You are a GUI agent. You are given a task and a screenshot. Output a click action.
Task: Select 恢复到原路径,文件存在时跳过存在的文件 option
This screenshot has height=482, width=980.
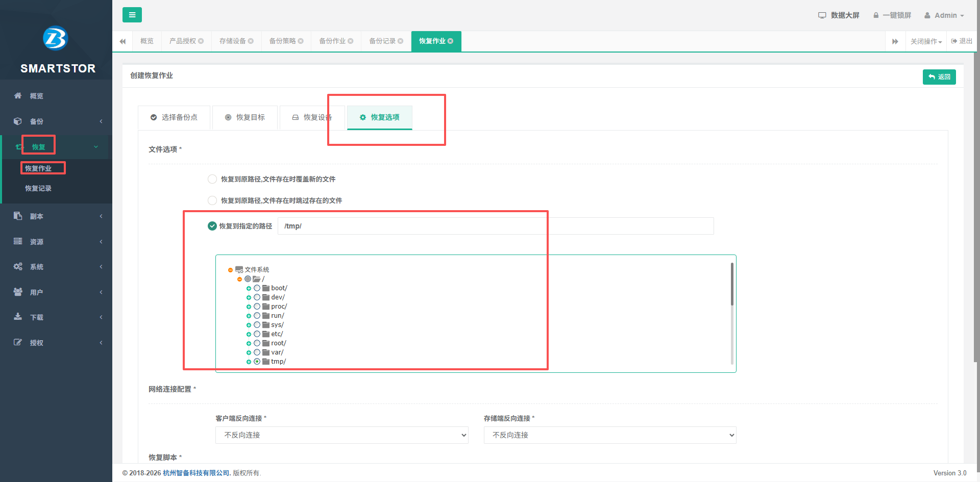(x=212, y=200)
